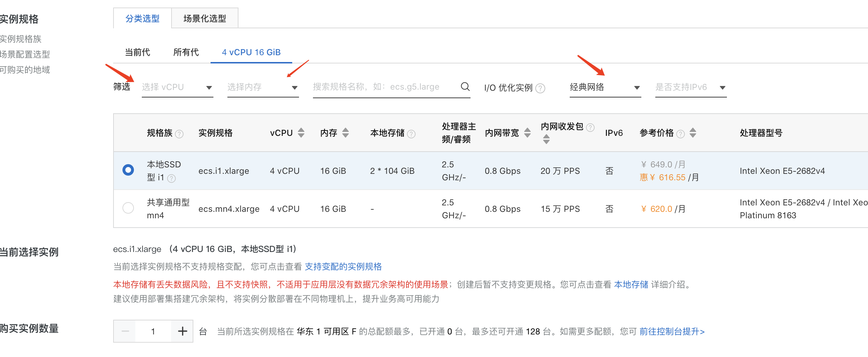868x357 pixels.
Task: Switch to the 所有代 tab
Action: tap(186, 52)
